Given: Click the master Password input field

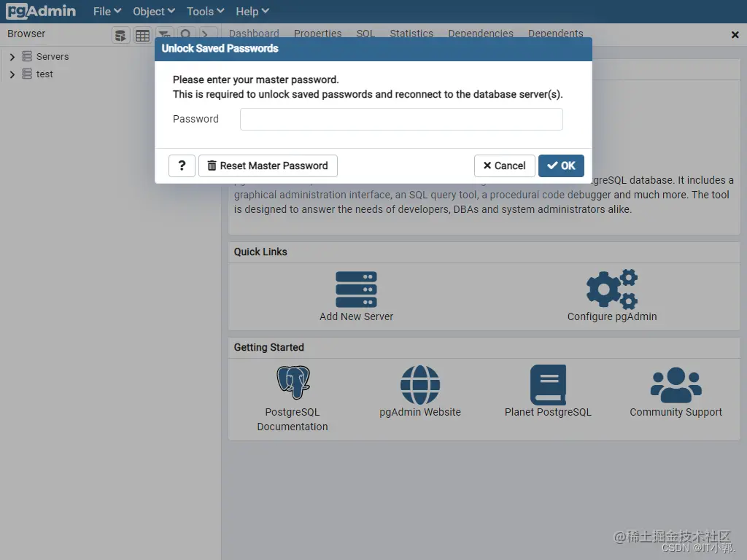Looking at the screenshot, I should (x=401, y=119).
